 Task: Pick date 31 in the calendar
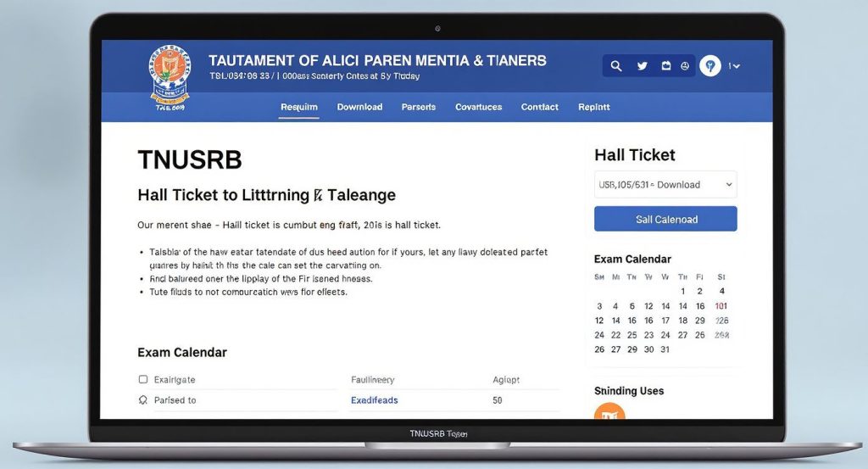point(665,349)
